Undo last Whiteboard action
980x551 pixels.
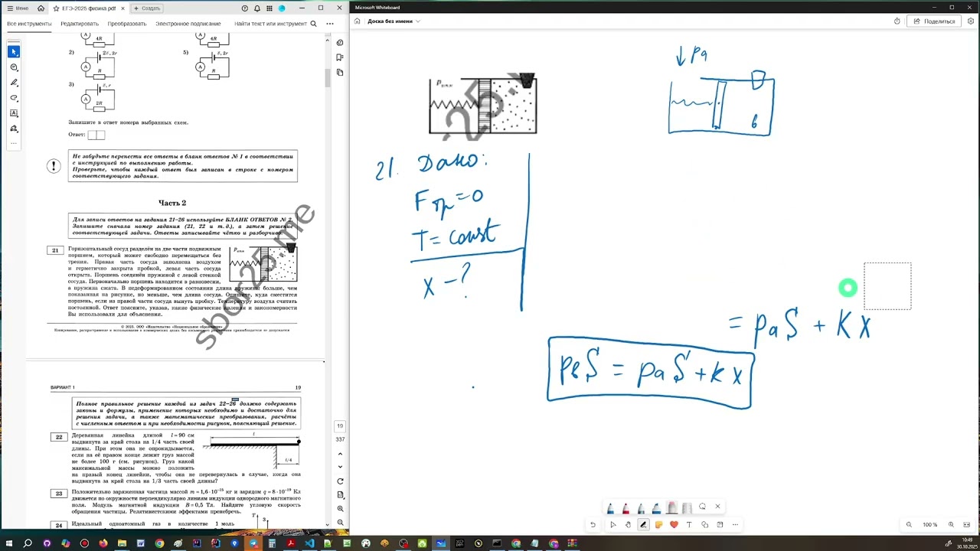(x=593, y=525)
